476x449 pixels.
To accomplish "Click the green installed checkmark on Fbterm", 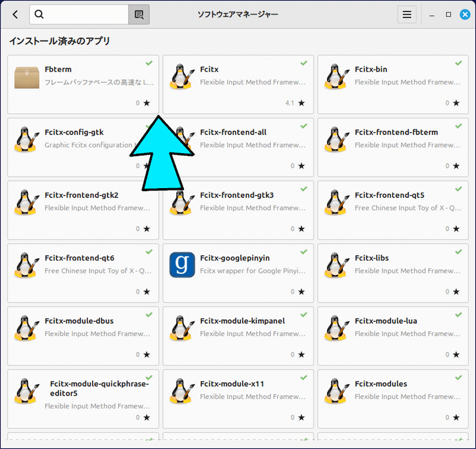I will pyautogui.click(x=148, y=63).
